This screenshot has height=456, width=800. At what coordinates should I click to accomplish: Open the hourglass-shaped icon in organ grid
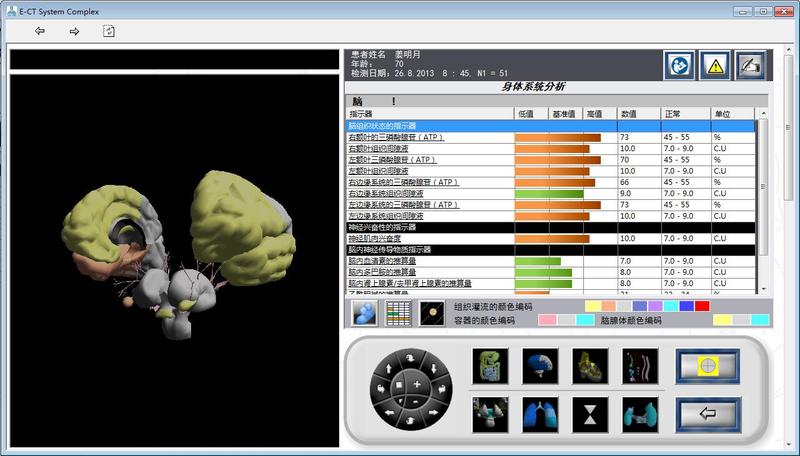tap(590, 412)
